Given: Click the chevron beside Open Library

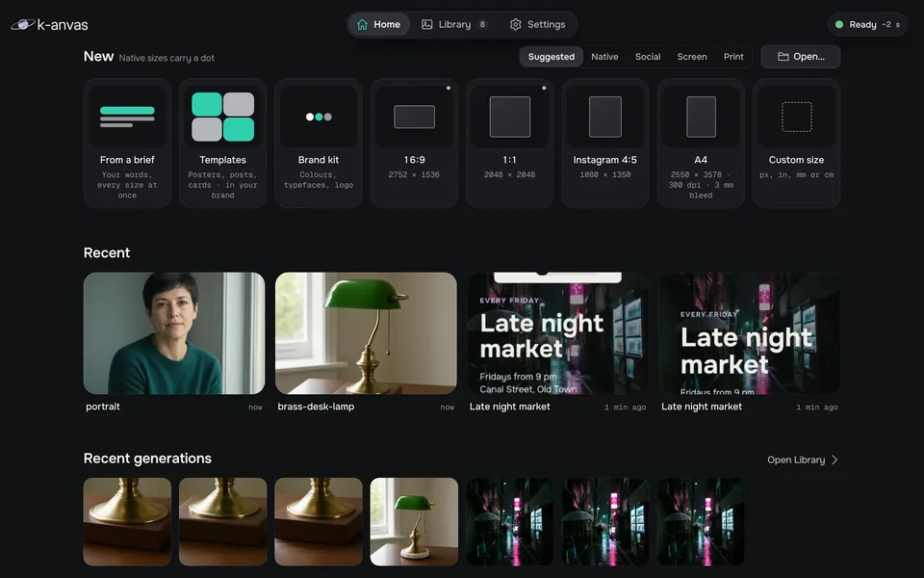Looking at the screenshot, I should pyautogui.click(x=834, y=460).
